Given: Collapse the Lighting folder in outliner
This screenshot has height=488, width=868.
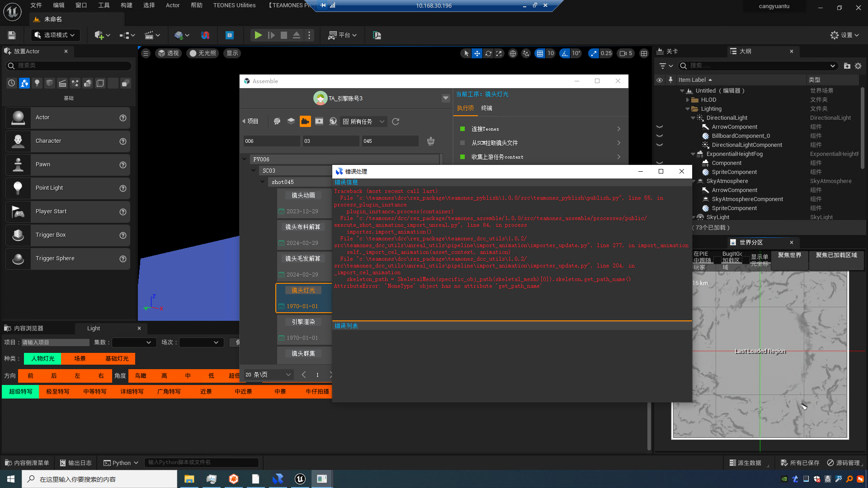Looking at the screenshot, I should [x=688, y=109].
